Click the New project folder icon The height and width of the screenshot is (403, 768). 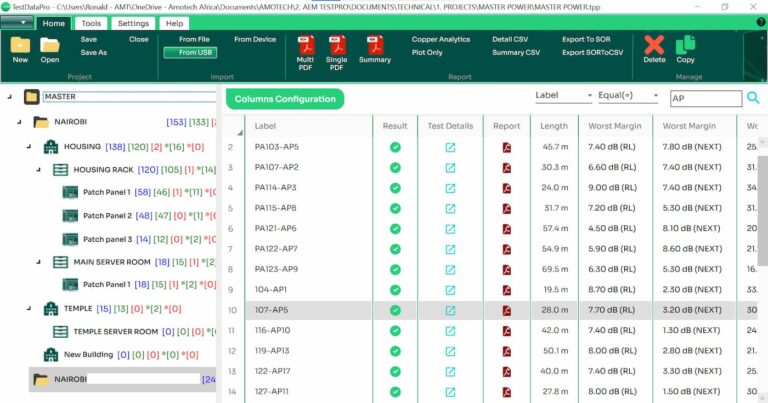20,45
